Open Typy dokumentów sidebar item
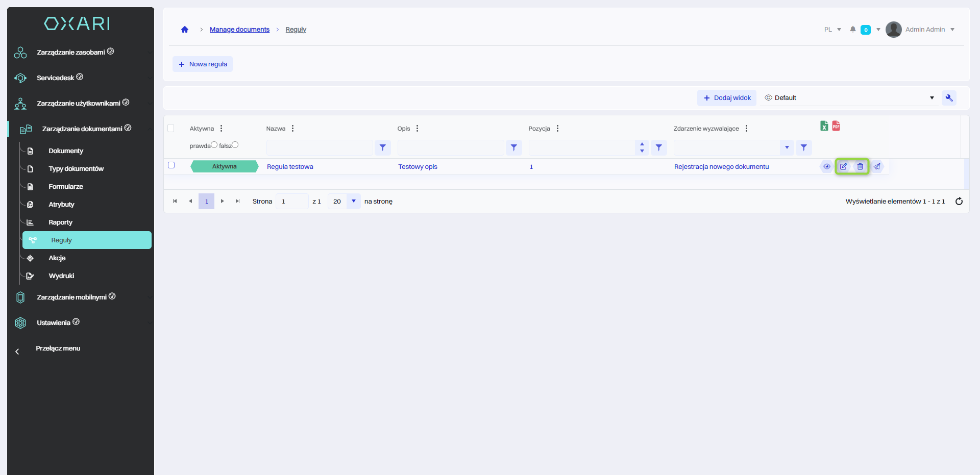The image size is (980, 475). click(x=76, y=169)
